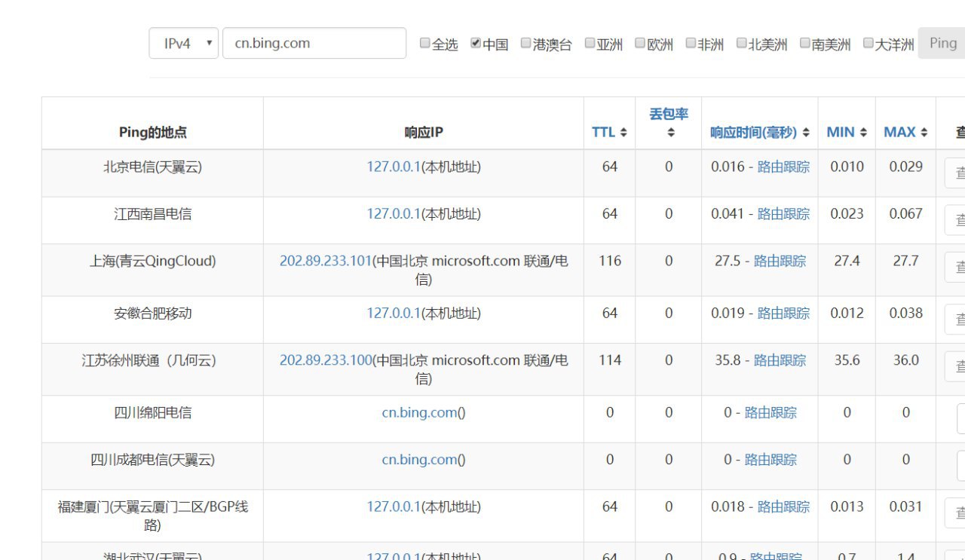This screenshot has height=560, width=965.
Task: Enable the 欧洲 region checkbox
Action: pyautogui.click(x=640, y=43)
